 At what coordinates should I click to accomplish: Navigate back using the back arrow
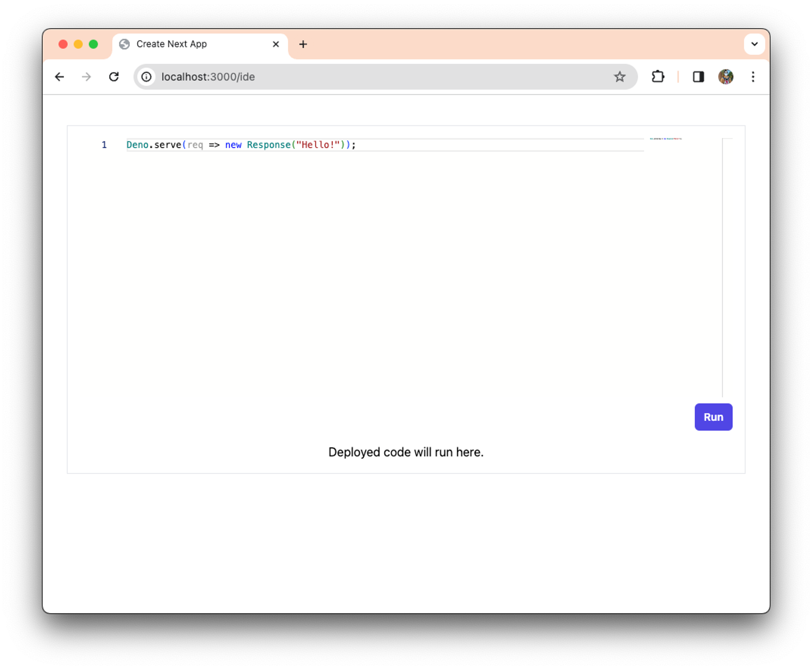coord(60,77)
